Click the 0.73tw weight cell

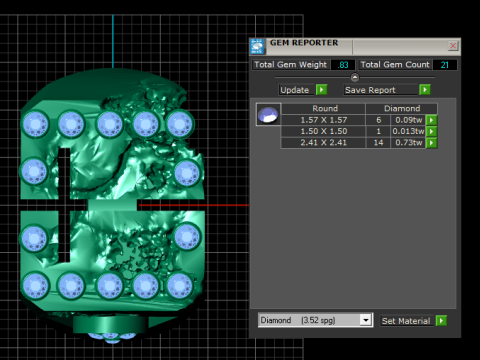click(x=409, y=143)
